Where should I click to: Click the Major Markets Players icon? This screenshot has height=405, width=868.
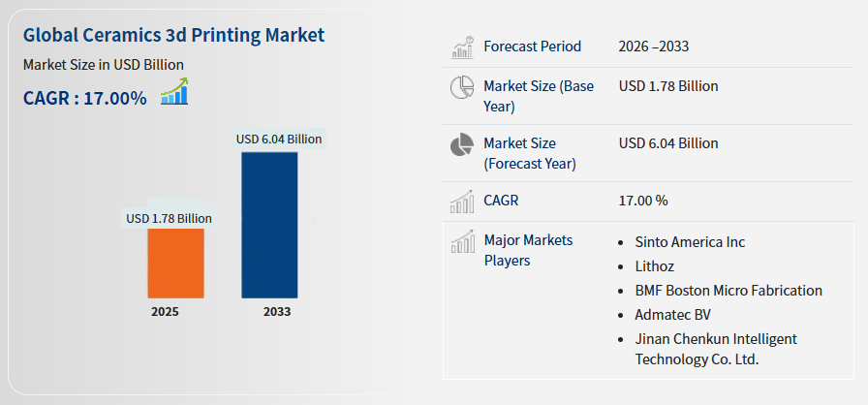tap(461, 241)
